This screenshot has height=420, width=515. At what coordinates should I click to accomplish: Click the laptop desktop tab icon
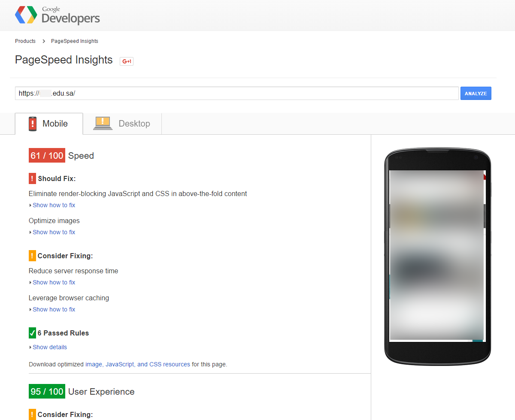pos(103,124)
